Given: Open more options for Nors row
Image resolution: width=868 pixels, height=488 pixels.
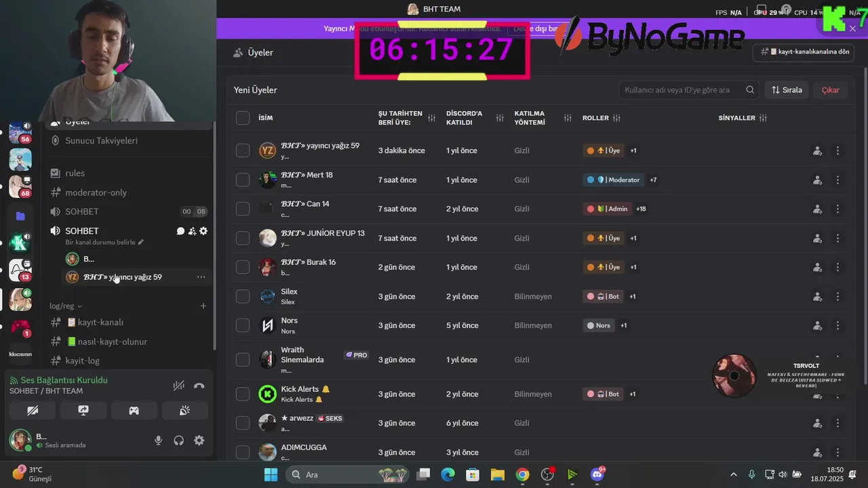Looking at the screenshot, I should [837, 326].
